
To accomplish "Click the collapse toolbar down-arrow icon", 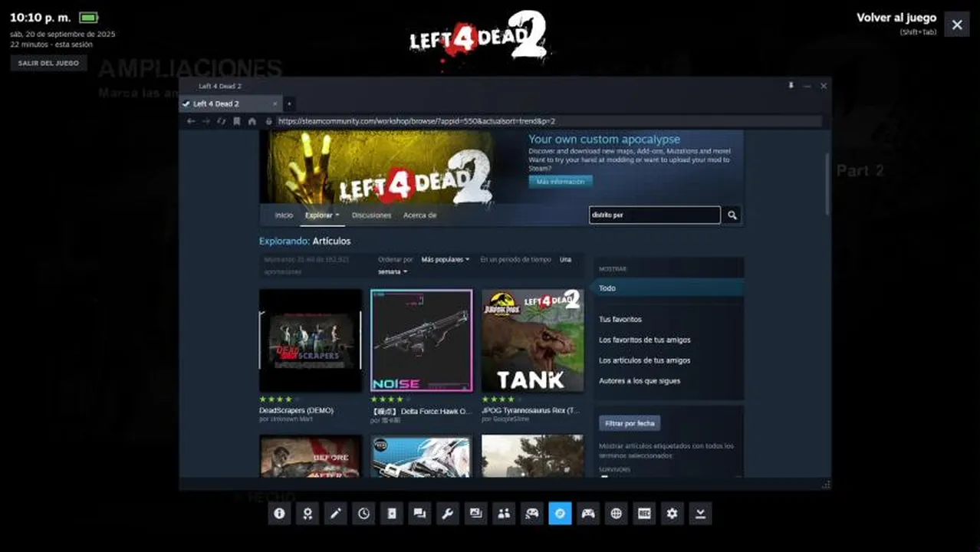I will (700, 514).
